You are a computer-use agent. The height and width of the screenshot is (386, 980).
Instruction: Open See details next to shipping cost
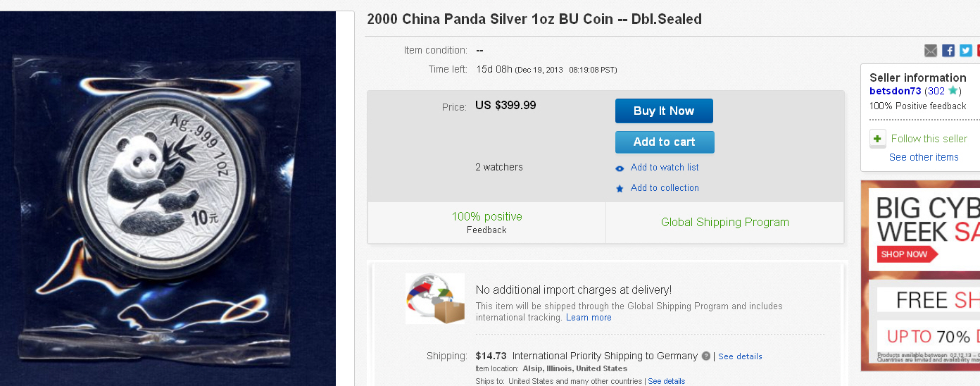click(740, 356)
